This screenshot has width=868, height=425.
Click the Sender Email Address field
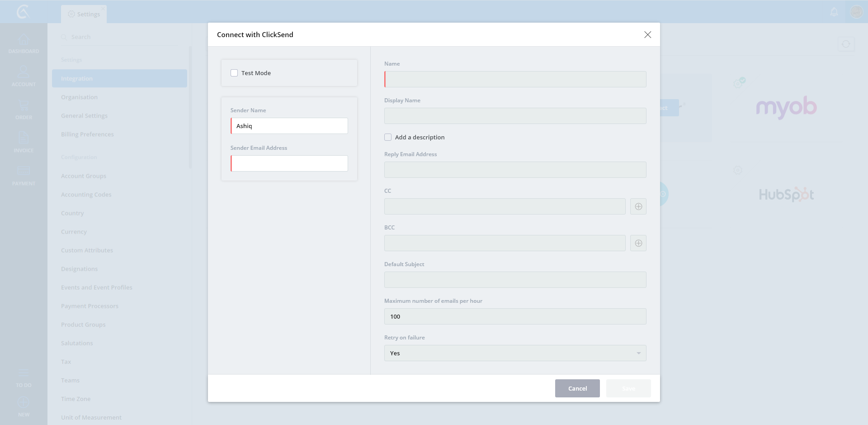tap(289, 163)
